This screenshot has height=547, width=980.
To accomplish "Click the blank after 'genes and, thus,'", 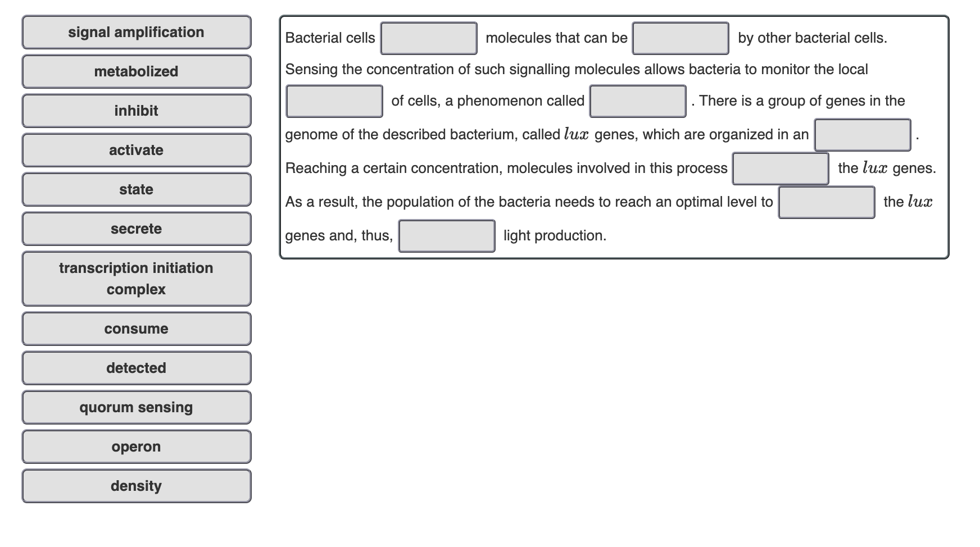I will pos(446,236).
